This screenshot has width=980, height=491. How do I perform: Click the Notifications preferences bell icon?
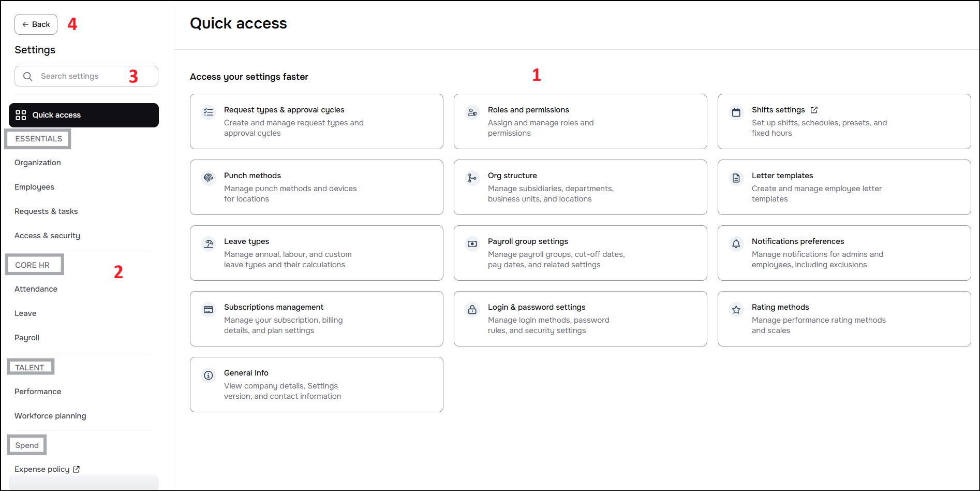pyautogui.click(x=736, y=244)
